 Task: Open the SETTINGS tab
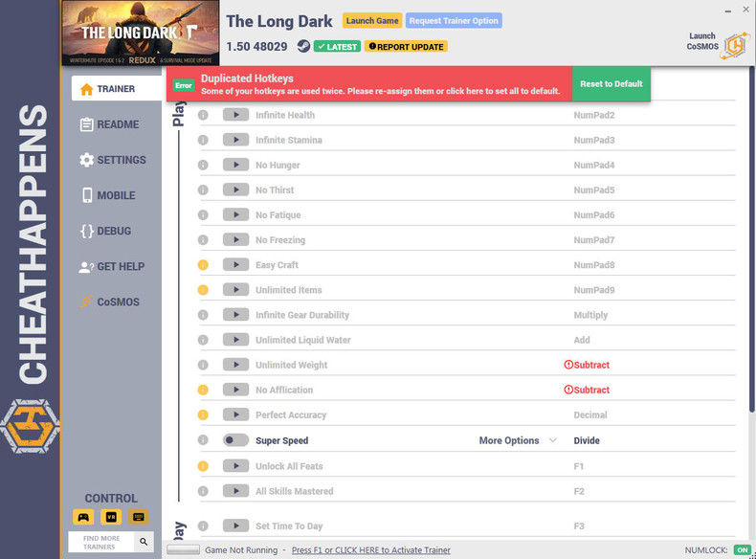[113, 160]
